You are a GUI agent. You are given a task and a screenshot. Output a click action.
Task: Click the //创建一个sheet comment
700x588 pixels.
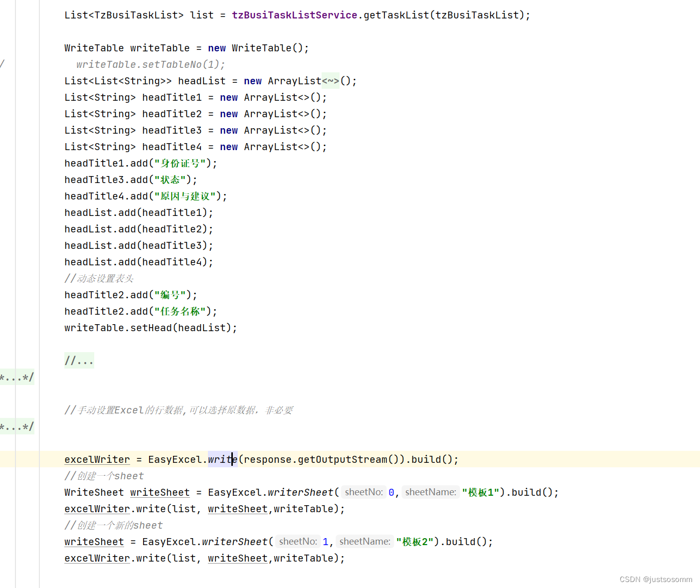pos(104,476)
